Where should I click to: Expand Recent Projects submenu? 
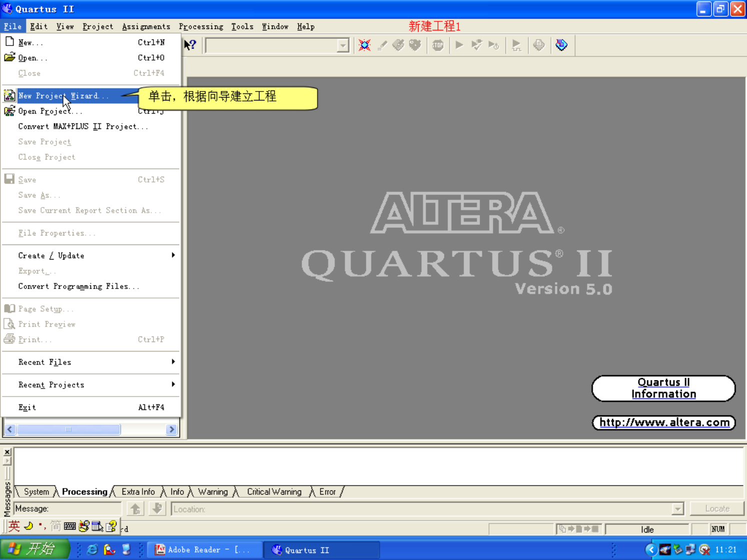[90, 384]
